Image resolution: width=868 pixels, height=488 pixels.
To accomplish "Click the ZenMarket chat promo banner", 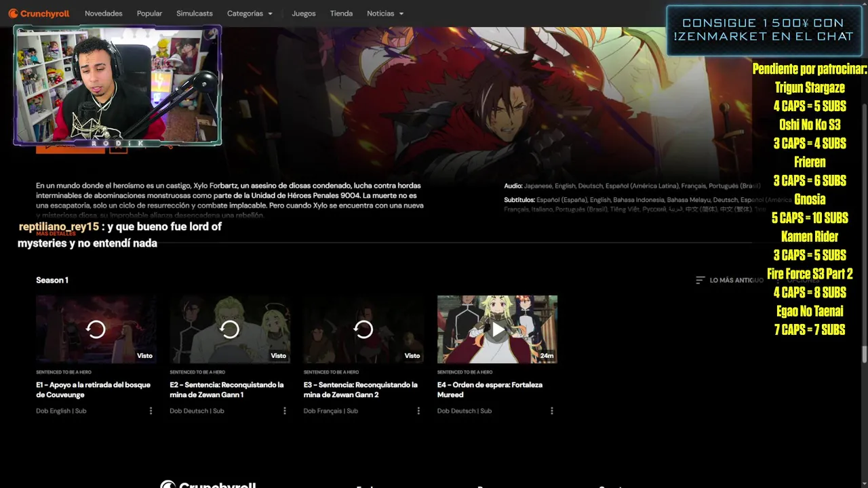I will [764, 30].
